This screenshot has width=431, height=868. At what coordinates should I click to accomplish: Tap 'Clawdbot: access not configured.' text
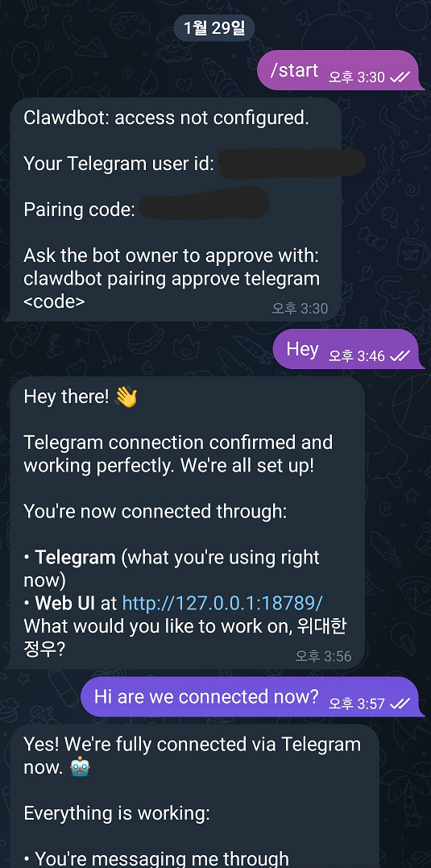click(x=166, y=118)
